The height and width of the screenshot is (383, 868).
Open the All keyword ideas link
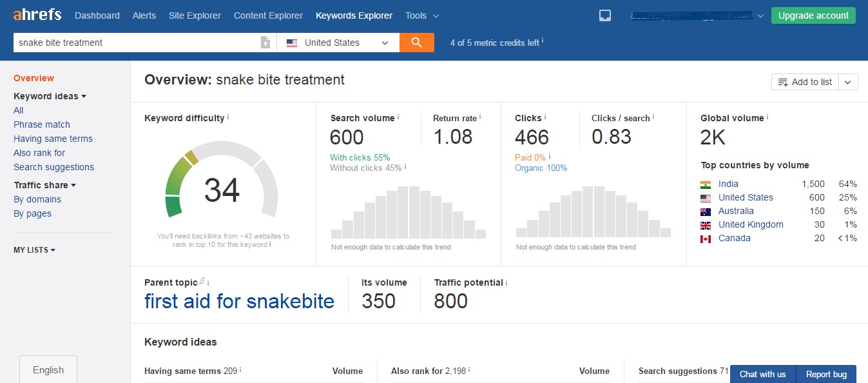click(x=19, y=110)
